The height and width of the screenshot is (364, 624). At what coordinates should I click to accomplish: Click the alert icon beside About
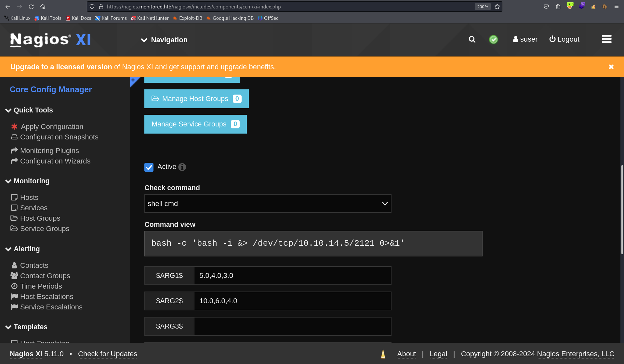coord(383,354)
